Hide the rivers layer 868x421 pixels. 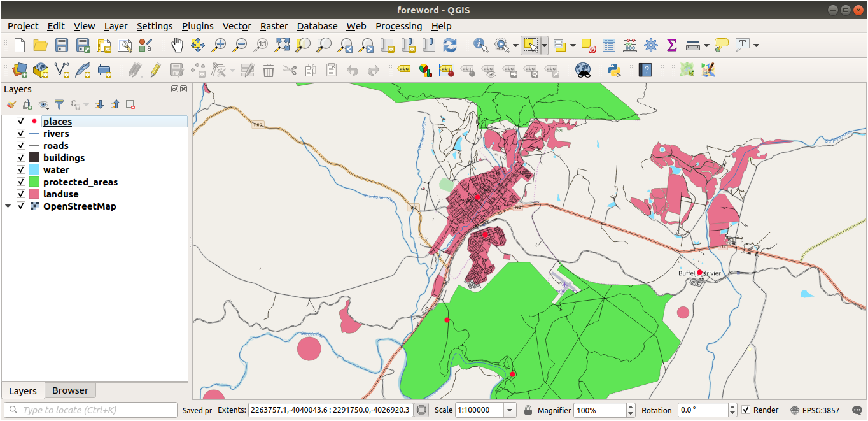21,134
